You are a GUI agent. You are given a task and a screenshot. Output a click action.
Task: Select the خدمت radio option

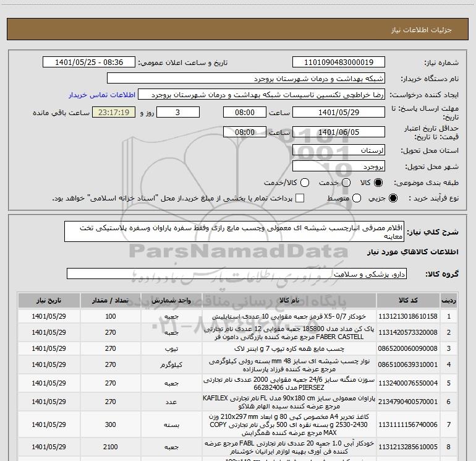click(347, 183)
